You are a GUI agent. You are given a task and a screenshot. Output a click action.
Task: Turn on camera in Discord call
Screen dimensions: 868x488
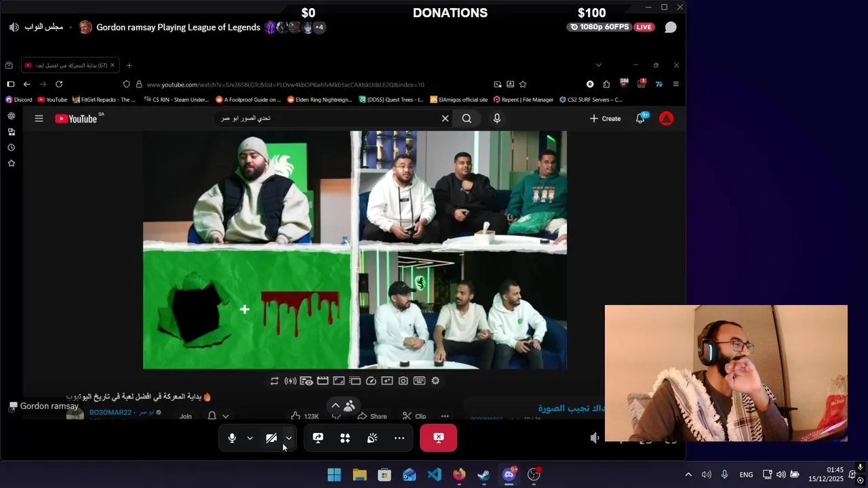[271, 438]
